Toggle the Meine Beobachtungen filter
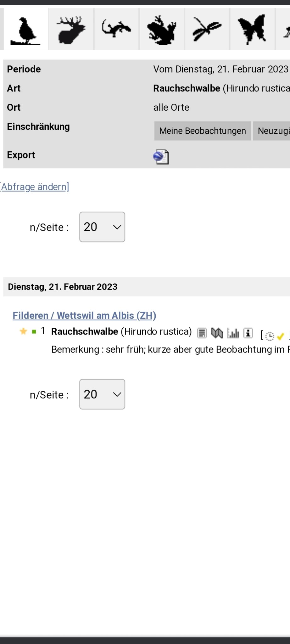 point(202,131)
